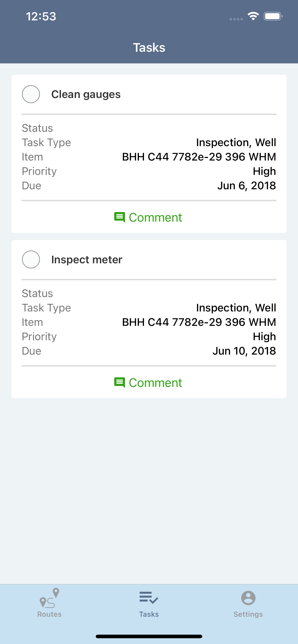Tap the cellular signal dots

[236, 19]
